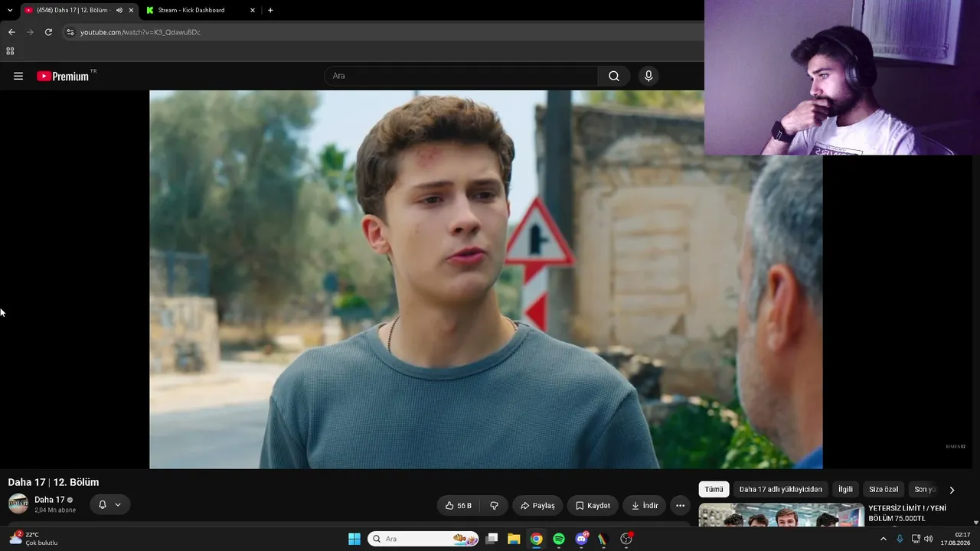Download the video with İndir button
The width and height of the screenshot is (980, 551).
(x=644, y=506)
